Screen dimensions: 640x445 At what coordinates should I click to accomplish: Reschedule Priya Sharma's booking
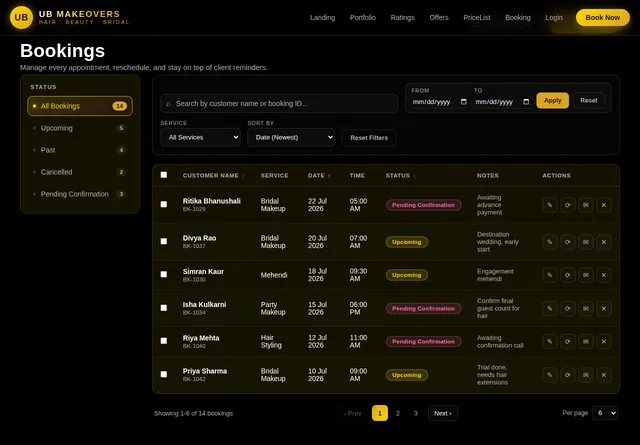(x=568, y=375)
